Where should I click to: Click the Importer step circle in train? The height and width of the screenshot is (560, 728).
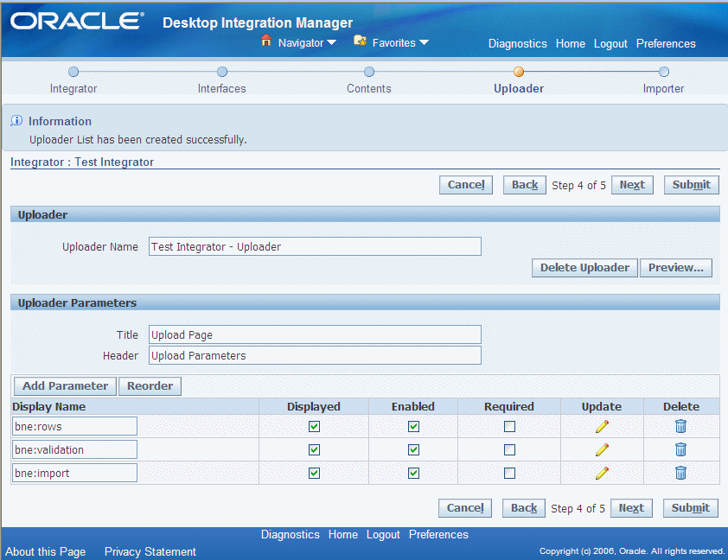tap(664, 72)
